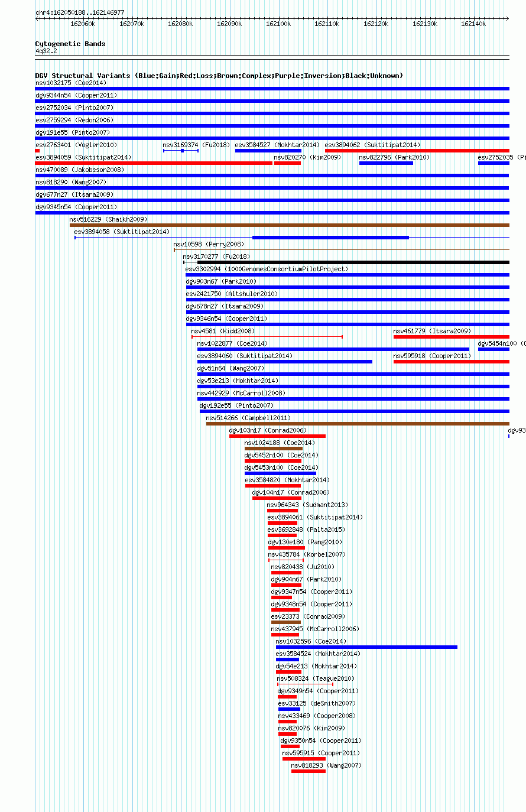Viewport: 526px width, 812px height.
Task: Click brown bar of nsv516229
Action: pos(290,225)
